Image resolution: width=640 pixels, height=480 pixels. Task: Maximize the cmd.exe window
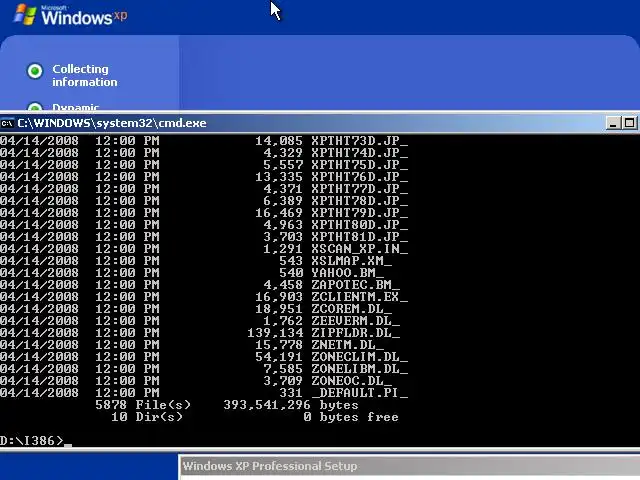[x=629, y=123]
